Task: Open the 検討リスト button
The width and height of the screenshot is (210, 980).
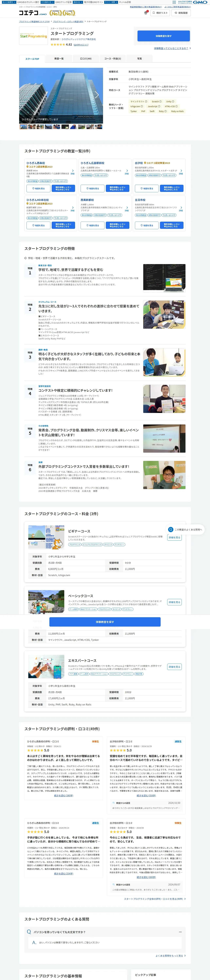Action: 160,13
